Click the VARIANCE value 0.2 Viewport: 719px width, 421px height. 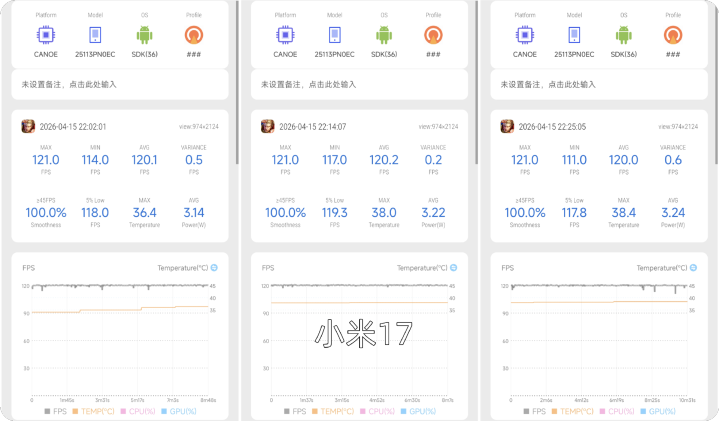[x=433, y=160]
